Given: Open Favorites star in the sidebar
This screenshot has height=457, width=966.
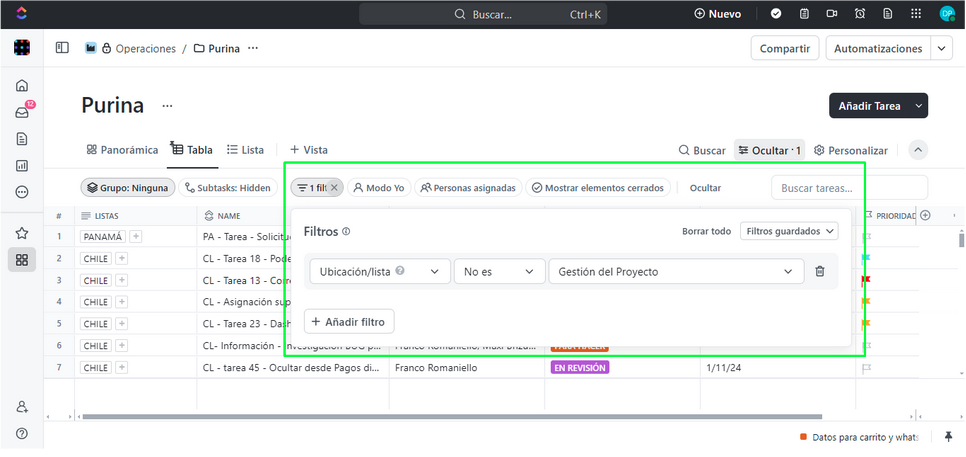Looking at the screenshot, I should pos(22,233).
